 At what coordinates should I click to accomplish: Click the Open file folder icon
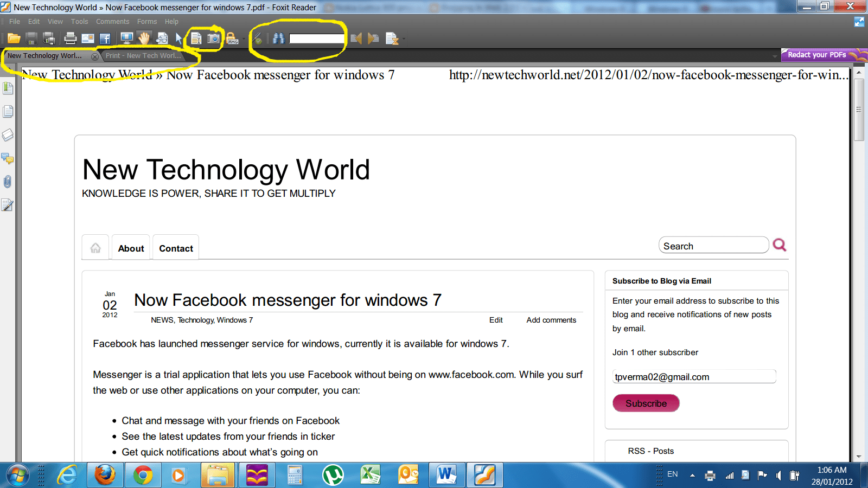coord(14,38)
